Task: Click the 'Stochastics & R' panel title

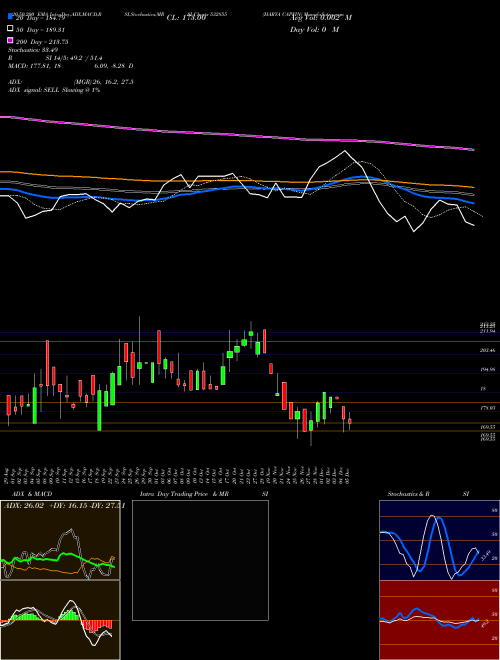Action: [x=409, y=494]
